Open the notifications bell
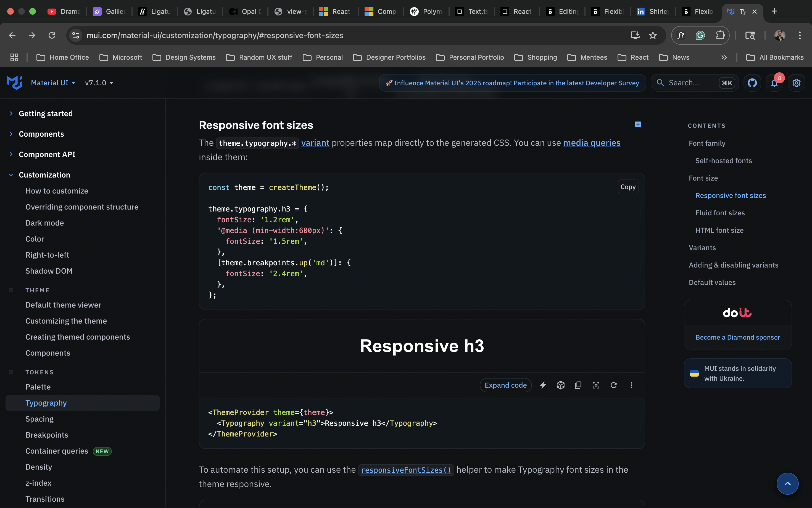The width and height of the screenshot is (812, 508). coord(774,83)
